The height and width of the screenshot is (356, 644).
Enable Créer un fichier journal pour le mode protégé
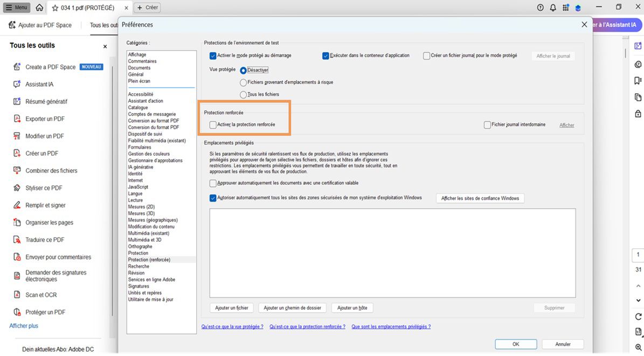pyautogui.click(x=427, y=56)
